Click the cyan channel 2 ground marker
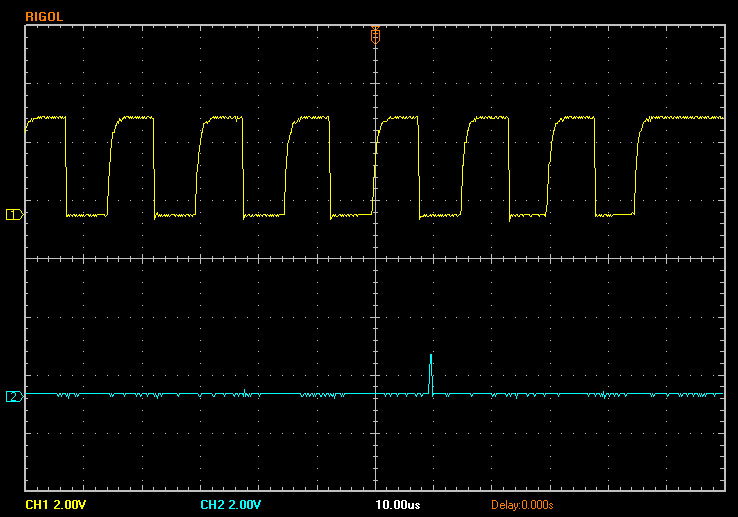738x517 pixels. tap(13, 397)
